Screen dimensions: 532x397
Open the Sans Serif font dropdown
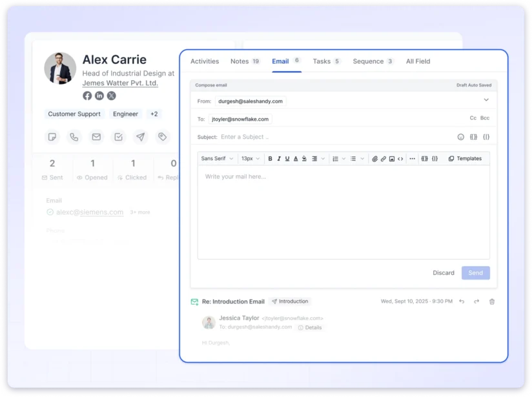coord(217,158)
